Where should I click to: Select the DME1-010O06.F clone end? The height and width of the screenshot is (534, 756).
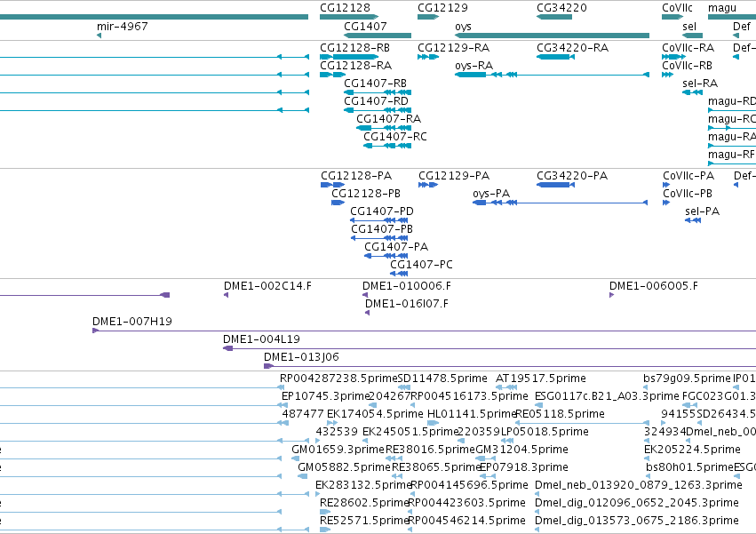(365, 295)
